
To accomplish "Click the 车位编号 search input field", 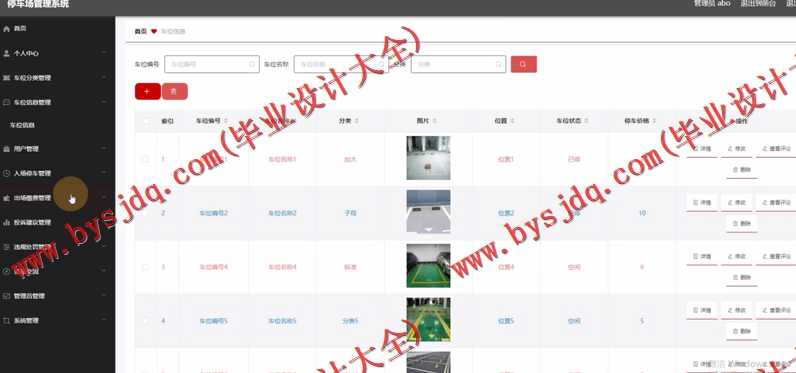I will [212, 64].
